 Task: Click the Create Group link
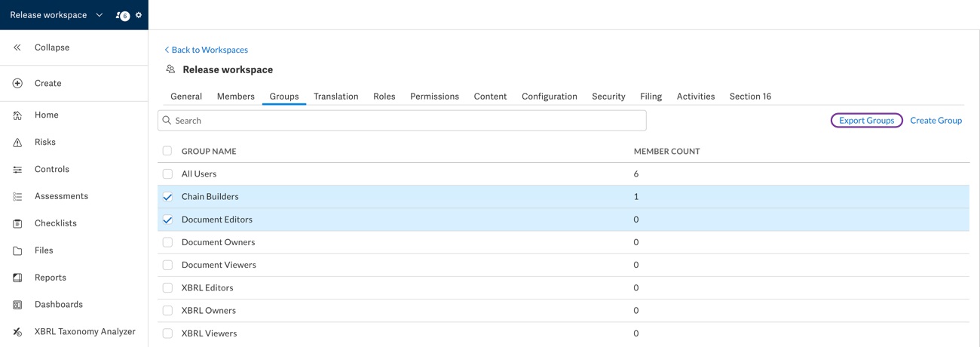[936, 121]
